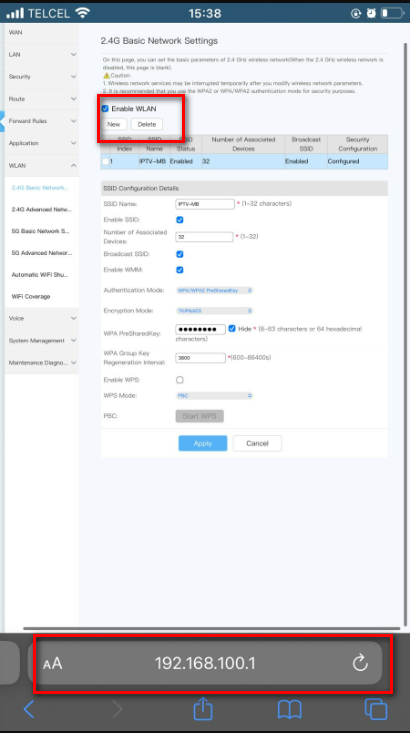Screen dimensions: 410x733
Task: Tap the battery indicator in status bar
Action: (393, 13)
